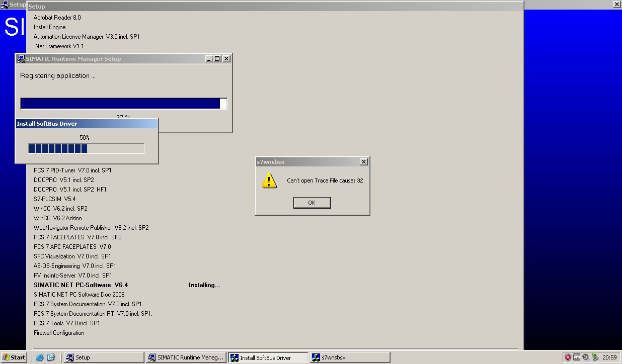Click the VMware tools tray icon
622x364 pixels.
[577, 357]
